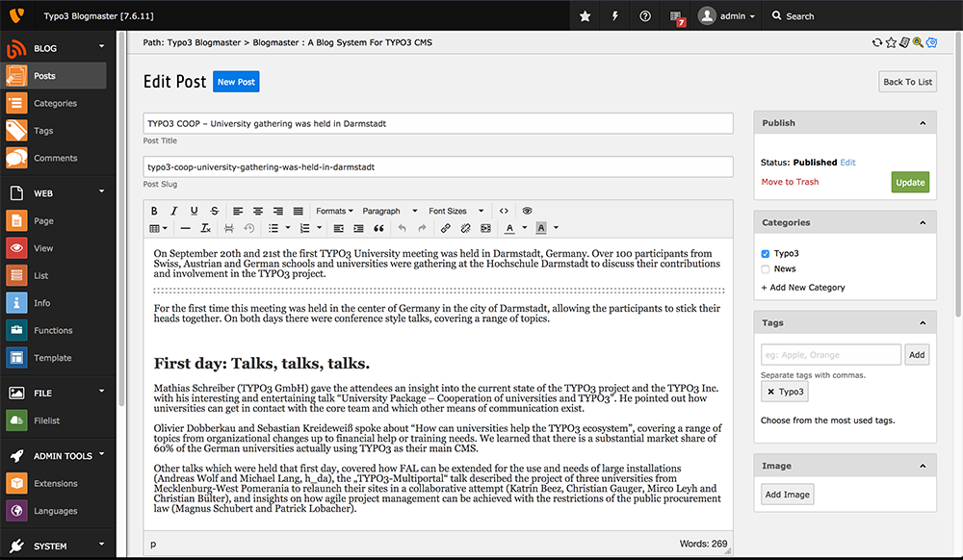The height and width of the screenshot is (560, 963).
Task: Check the News category checkbox
Action: pyautogui.click(x=766, y=268)
